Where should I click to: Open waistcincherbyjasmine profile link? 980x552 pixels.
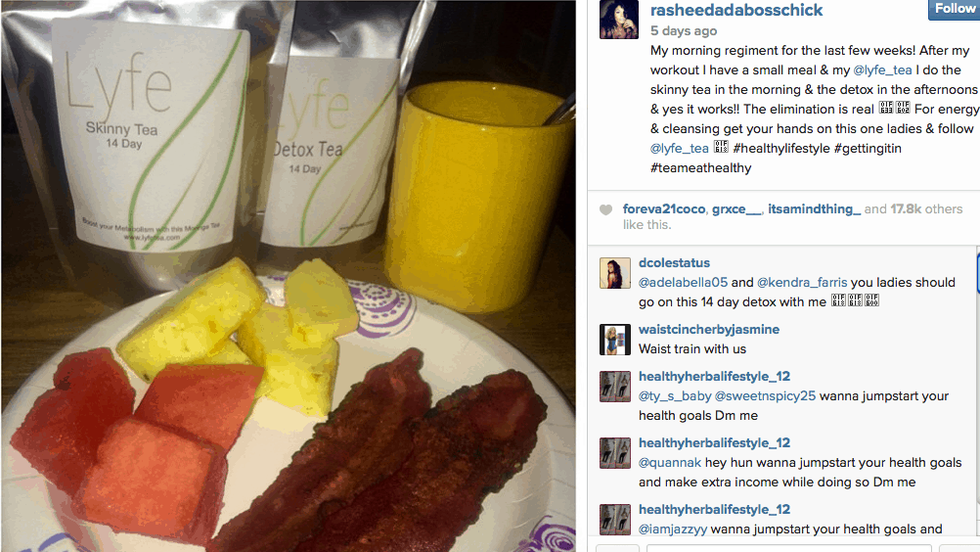click(709, 330)
